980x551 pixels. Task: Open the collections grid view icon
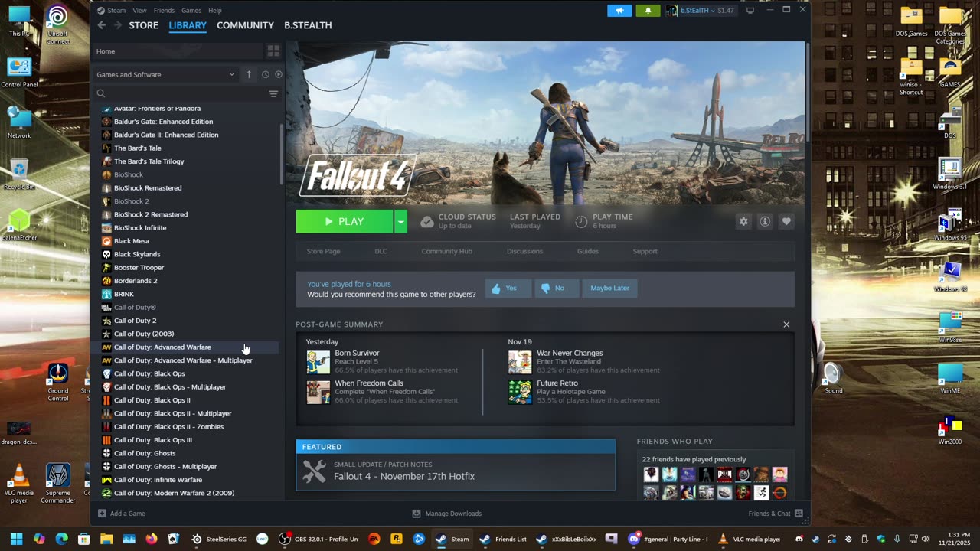pyautogui.click(x=273, y=51)
